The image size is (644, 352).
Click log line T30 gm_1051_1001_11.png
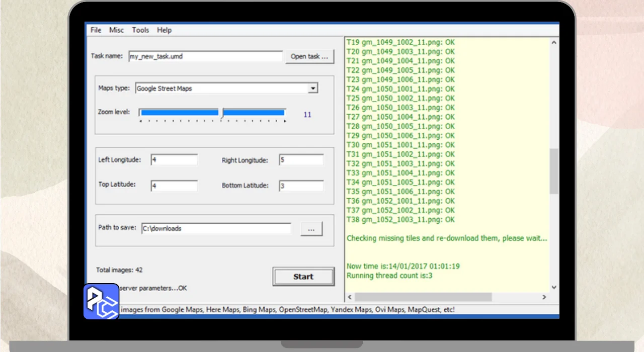coord(400,145)
